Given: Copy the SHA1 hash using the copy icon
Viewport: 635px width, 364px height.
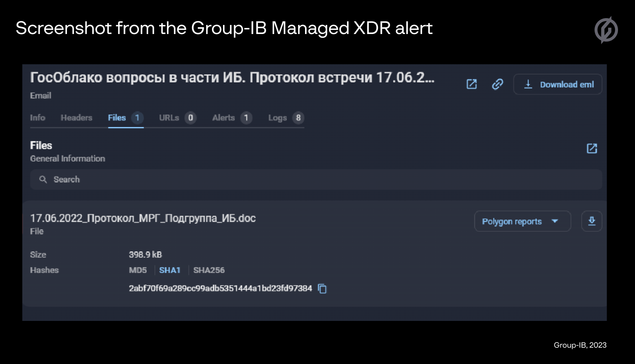Looking at the screenshot, I should tap(322, 289).
